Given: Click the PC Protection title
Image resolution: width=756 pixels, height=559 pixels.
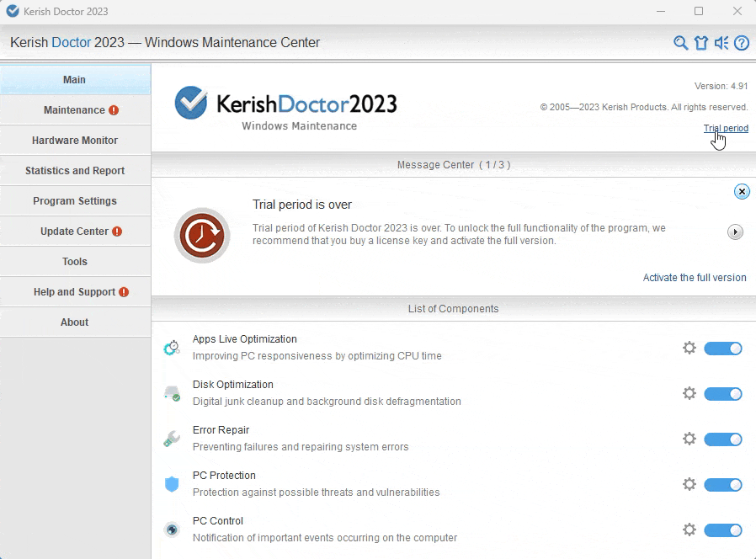Looking at the screenshot, I should tap(224, 476).
